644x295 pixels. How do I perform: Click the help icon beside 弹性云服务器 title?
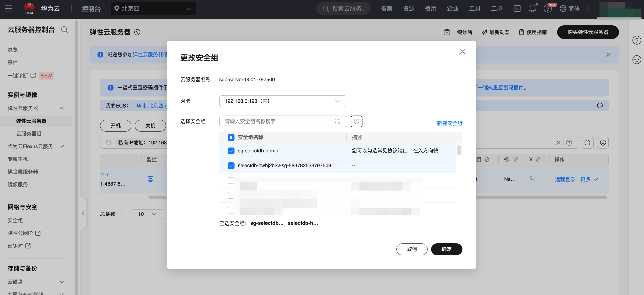point(137,32)
